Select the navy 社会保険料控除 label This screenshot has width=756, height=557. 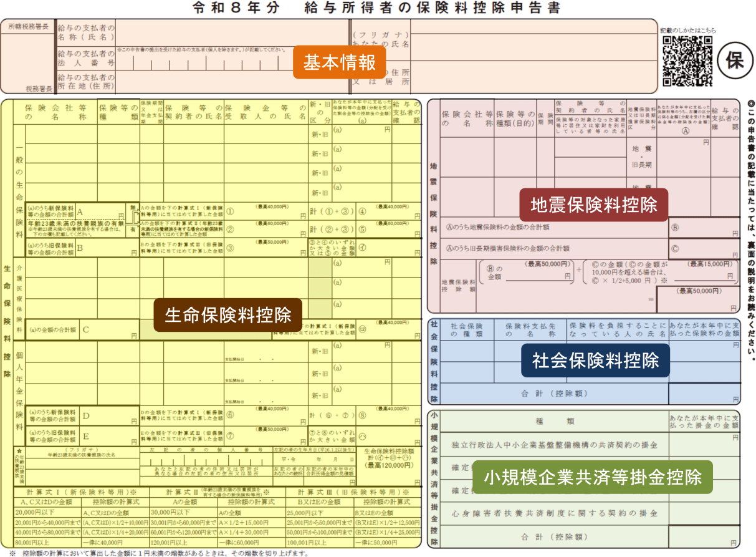pos(595,360)
